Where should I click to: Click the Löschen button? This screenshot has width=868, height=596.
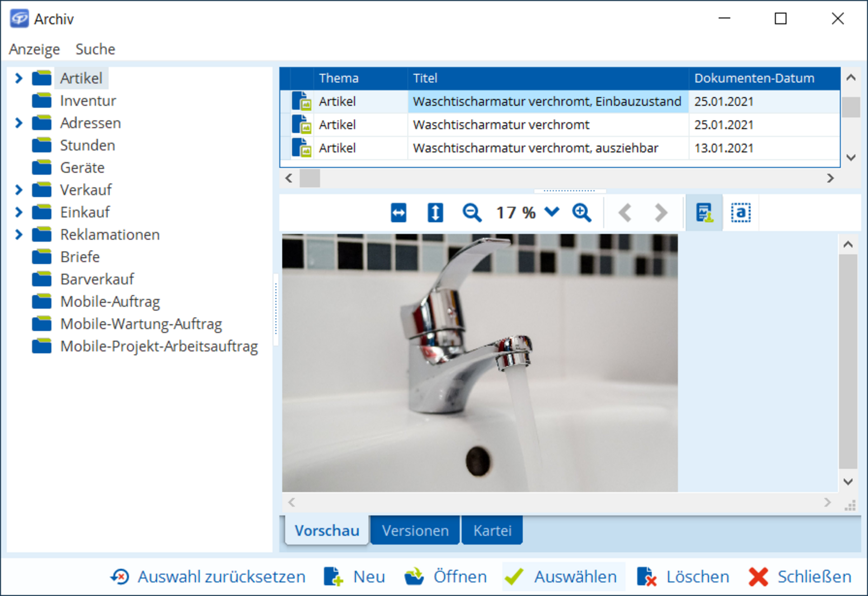point(683,577)
